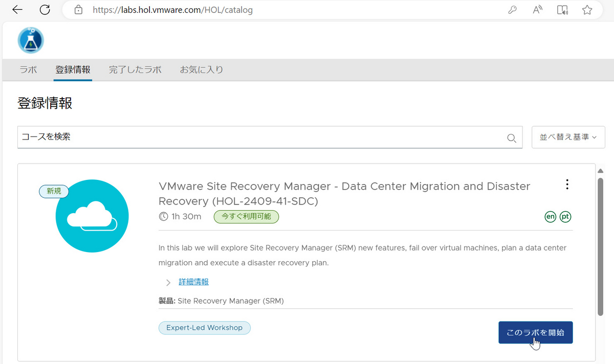Switch to the ラボ tab
Viewport: 614px width, 364px height.
click(x=28, y=70)
